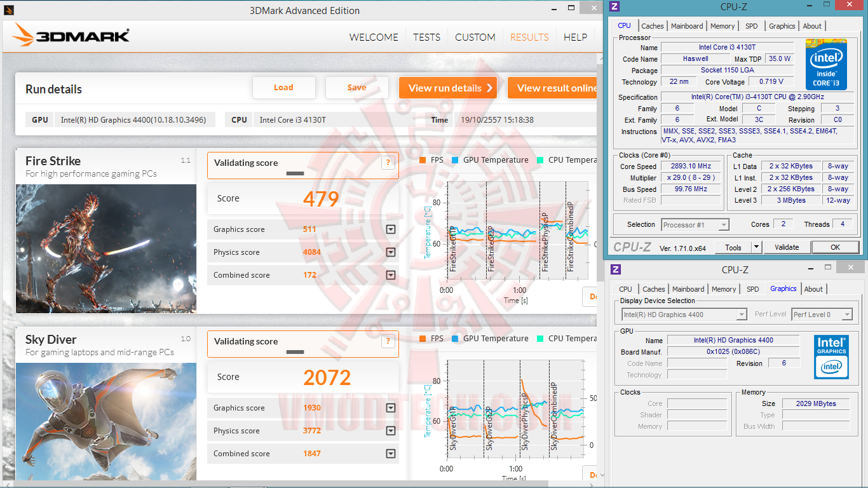868x488 pixels.
Task: Expand Fire Strike Combined score details
Action: [391, 275]
